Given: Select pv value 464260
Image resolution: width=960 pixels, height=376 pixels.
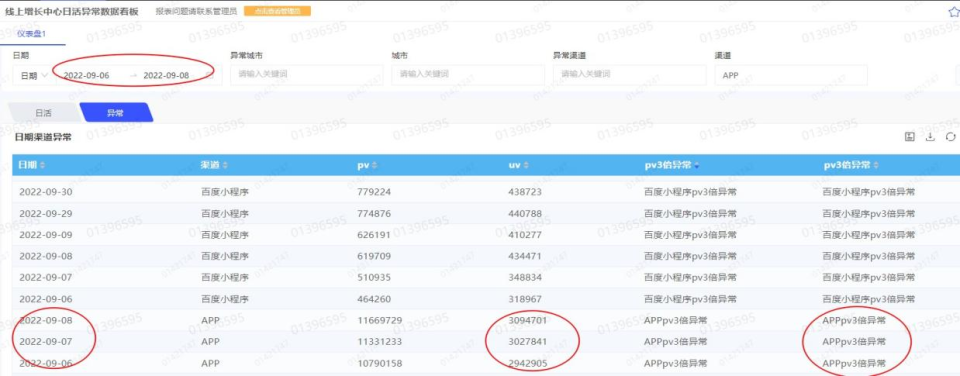Looking at the screenshot, I should point(374,299).
